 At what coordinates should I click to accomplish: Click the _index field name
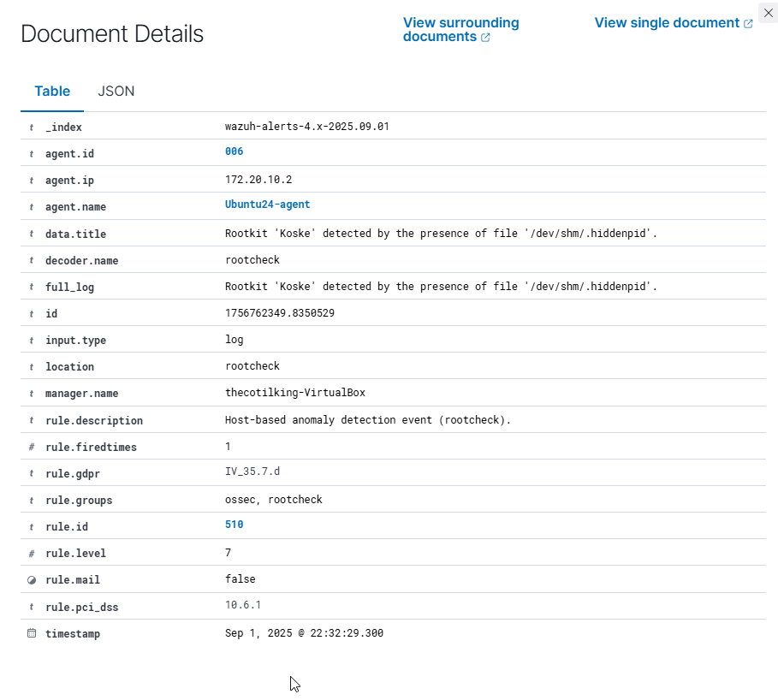pos(63,128)
